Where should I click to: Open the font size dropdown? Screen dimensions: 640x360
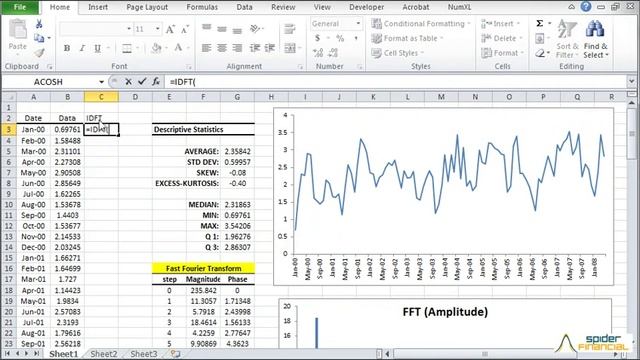pyautogui.click(x=158, y=29)
